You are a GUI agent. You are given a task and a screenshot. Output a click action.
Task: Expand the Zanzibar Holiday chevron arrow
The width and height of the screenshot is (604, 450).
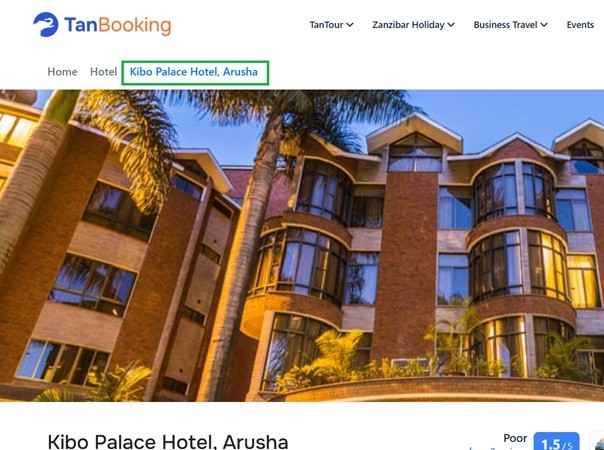(451, 25)
